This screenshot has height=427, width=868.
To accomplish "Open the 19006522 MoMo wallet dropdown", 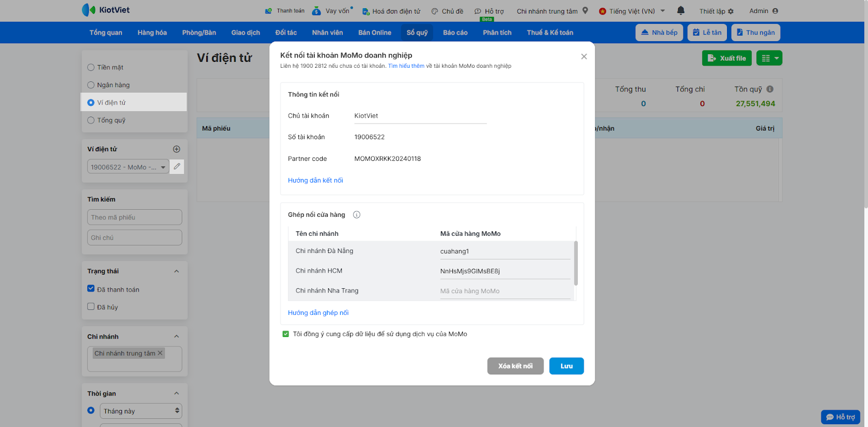I will 128,167.
